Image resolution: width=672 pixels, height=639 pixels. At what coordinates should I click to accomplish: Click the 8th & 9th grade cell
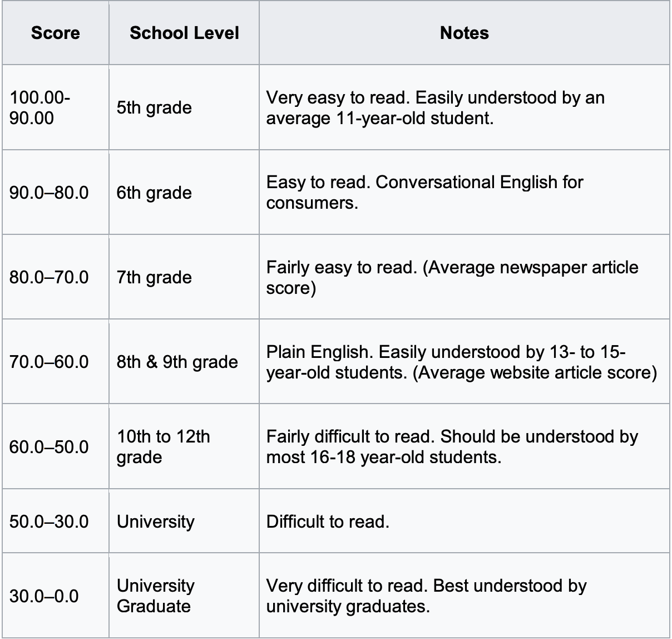click(177, 362)
